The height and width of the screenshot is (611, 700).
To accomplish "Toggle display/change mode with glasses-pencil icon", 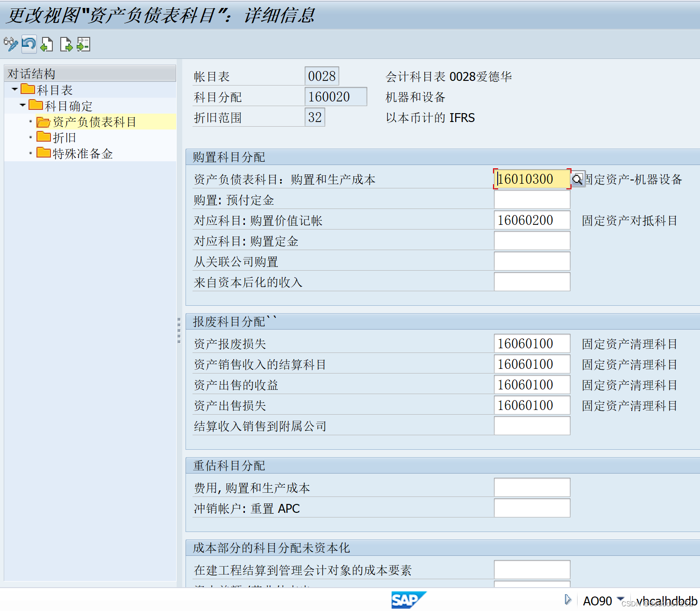I will pyautogui.click(x=11, y=44).
